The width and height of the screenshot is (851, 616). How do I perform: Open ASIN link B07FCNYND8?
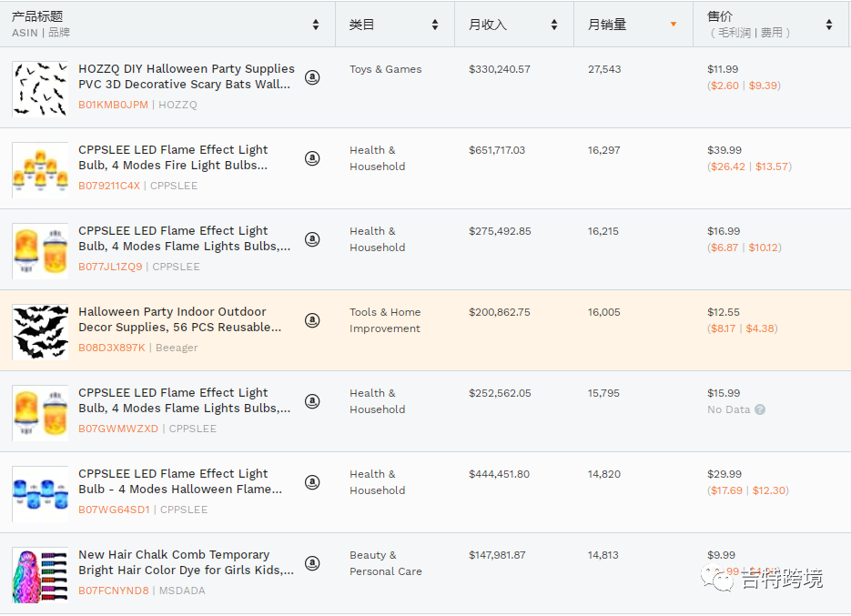coord(113,591)
